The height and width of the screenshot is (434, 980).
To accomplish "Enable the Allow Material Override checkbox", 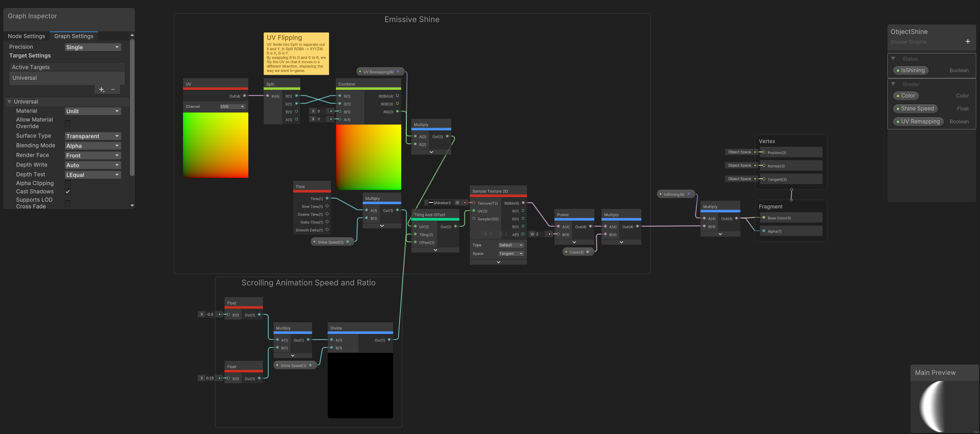I will point(68,123).
